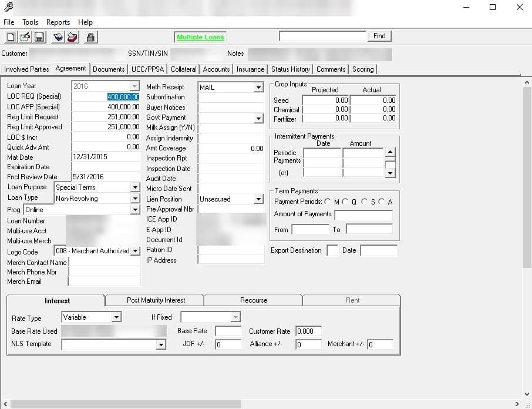Image resolution: width=532 pixels, height=409 pixels.
Task: Open the Loan Year dropdown
Action: point(134,86)
